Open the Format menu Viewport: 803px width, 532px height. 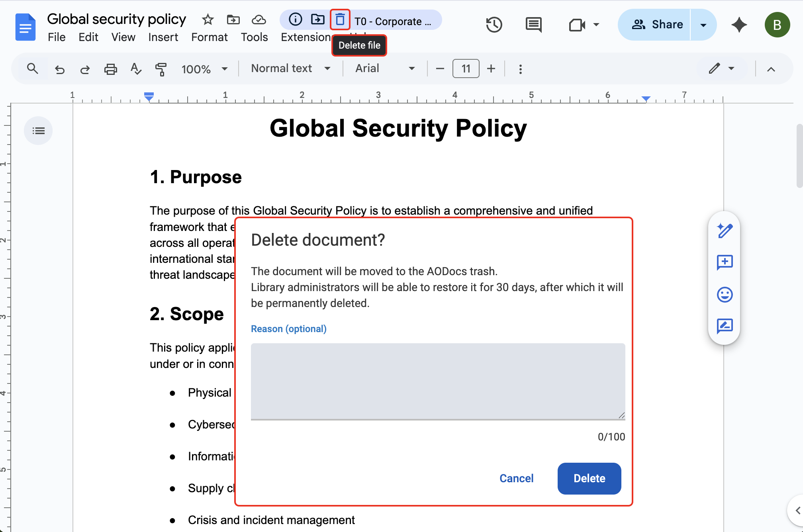(209, 37)
